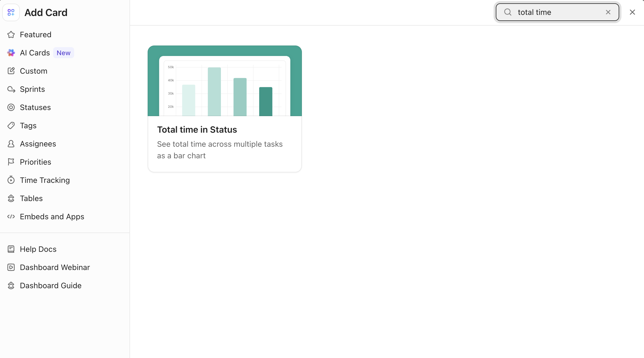Viewport: 644px width, 358px height.
Task: Open Tables via the stacked layers icon
Action: pyautogui.click(x=11, y=198)
